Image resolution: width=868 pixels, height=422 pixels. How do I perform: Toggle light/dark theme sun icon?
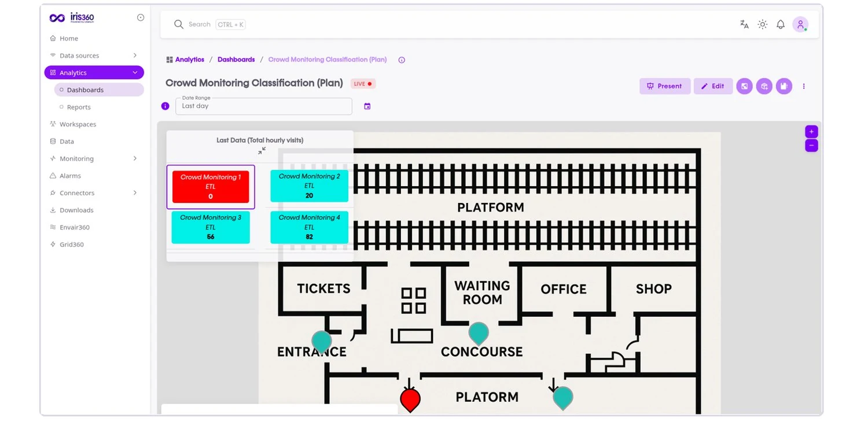click(x=763, y=24)
